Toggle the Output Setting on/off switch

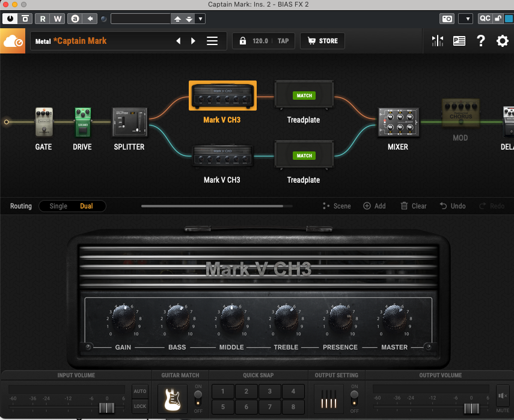pyautogui.click(x=354, y=398)
